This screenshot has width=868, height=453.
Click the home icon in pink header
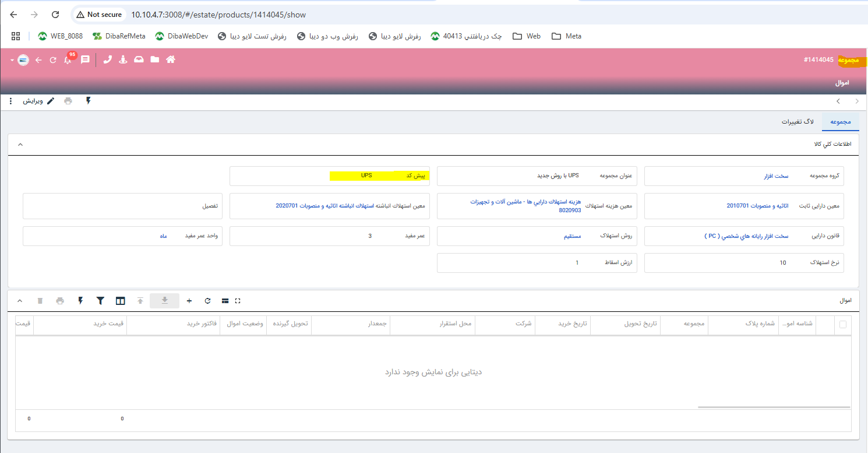(171, 59)
